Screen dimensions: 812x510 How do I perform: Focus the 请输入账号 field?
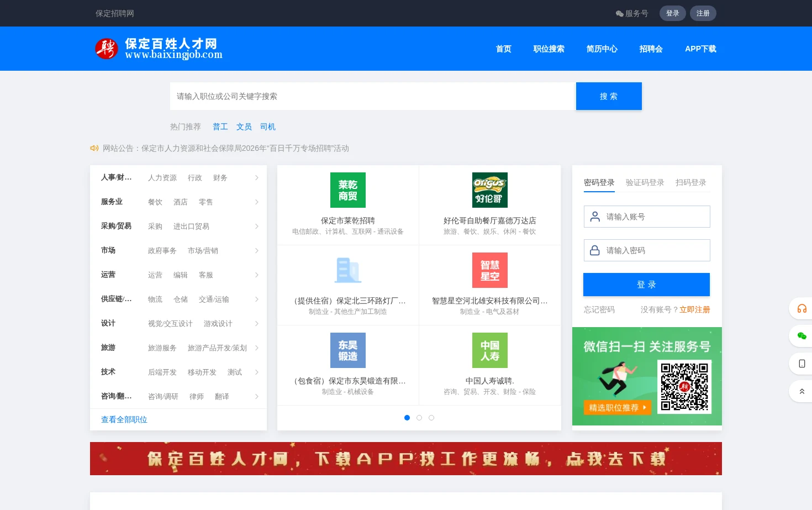pyautogui.click(x=647, y=217)
